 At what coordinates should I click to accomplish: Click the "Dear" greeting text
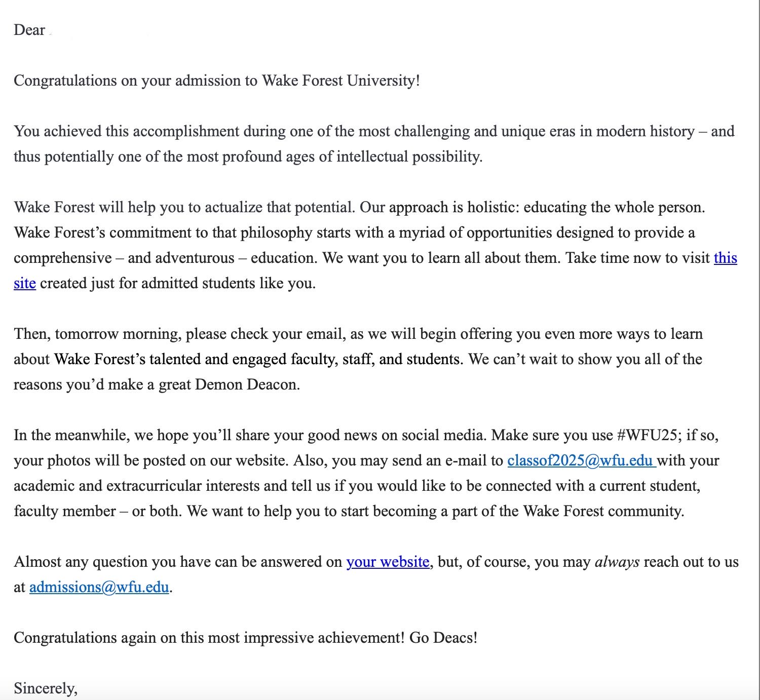[29, 30]
